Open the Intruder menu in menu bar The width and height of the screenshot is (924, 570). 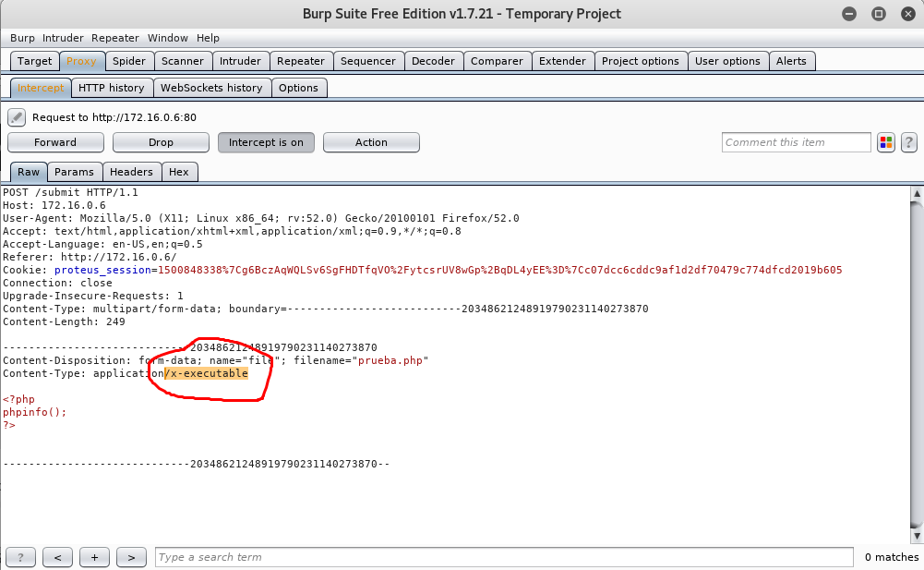(63, 38)
